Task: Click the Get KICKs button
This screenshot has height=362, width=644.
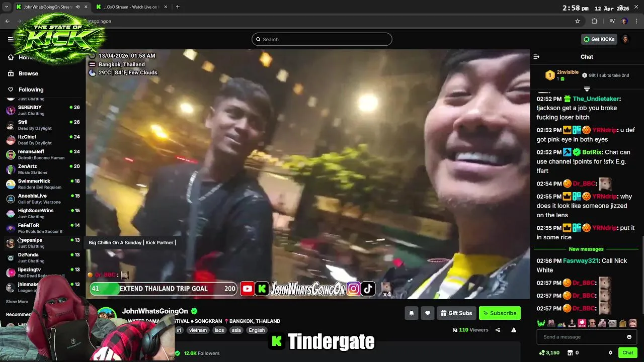Action: pyautogui.click(x=599, y=39)
